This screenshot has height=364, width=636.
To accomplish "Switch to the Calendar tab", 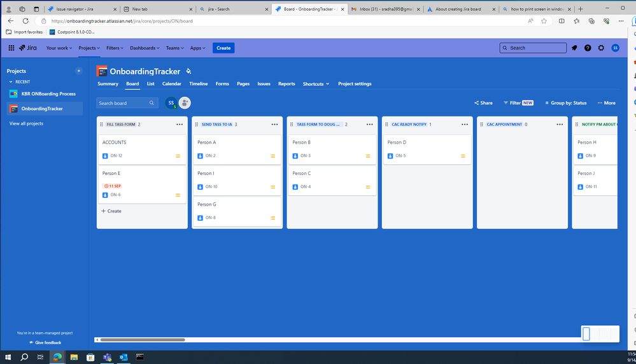I will 172,84.
